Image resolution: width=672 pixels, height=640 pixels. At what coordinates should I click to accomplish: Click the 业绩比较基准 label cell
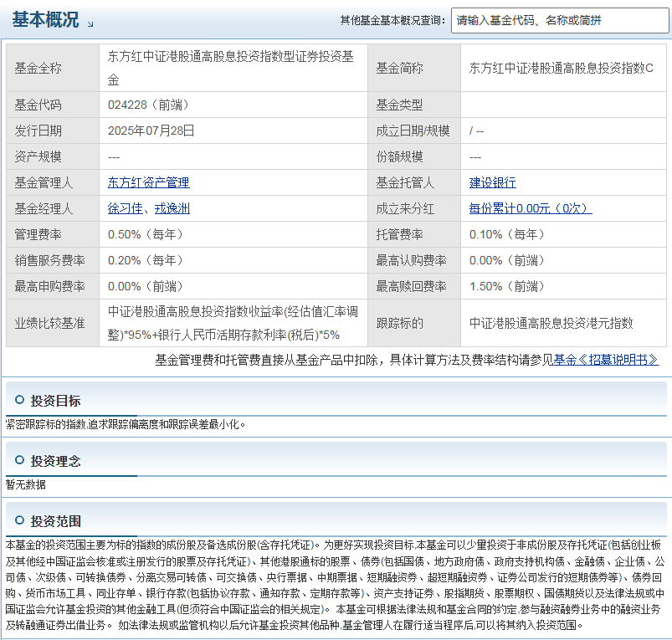pos(53,323)
